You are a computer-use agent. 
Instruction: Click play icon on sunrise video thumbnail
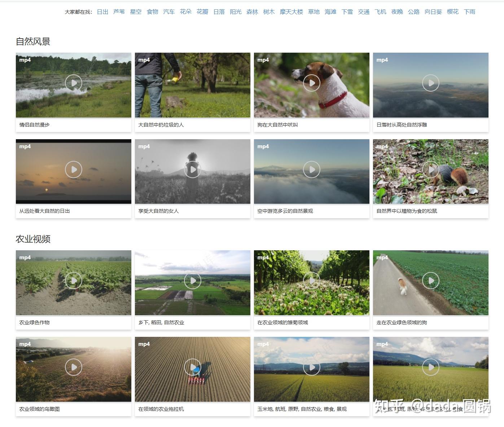74,170
